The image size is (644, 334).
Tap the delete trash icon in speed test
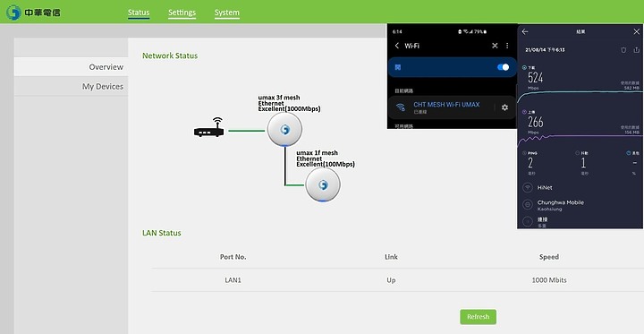point(624,50)
